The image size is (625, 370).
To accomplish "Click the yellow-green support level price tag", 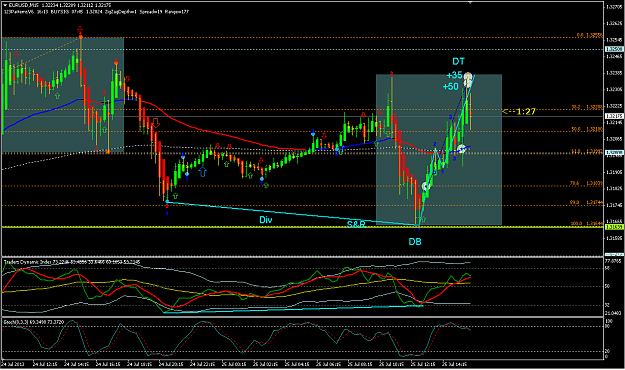I will point(614,227).
